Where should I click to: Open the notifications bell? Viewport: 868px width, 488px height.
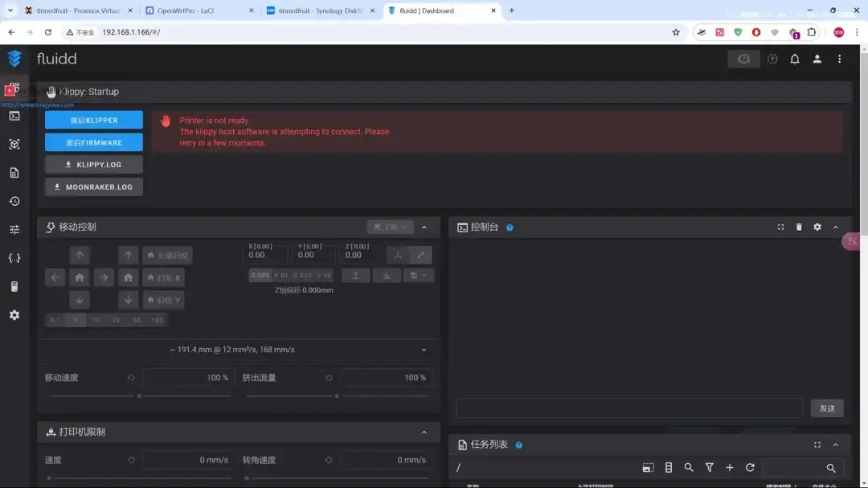(794, 59)
